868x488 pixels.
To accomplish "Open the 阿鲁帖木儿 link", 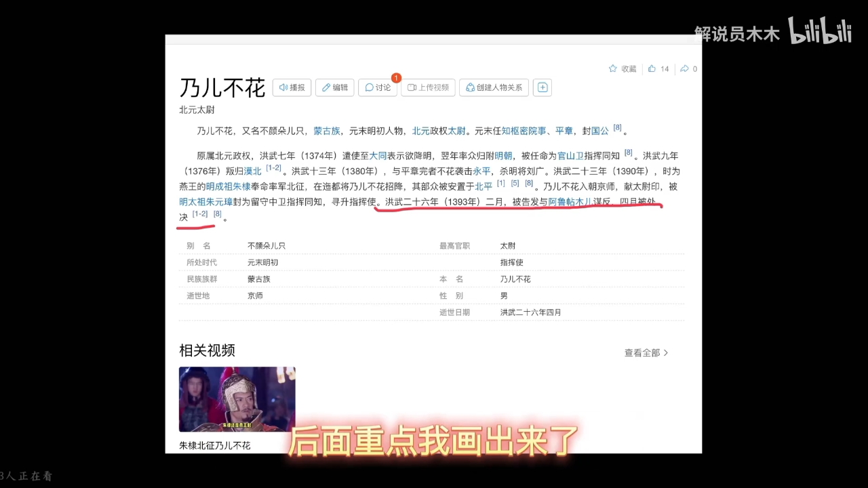I will (x=570, y=202).
